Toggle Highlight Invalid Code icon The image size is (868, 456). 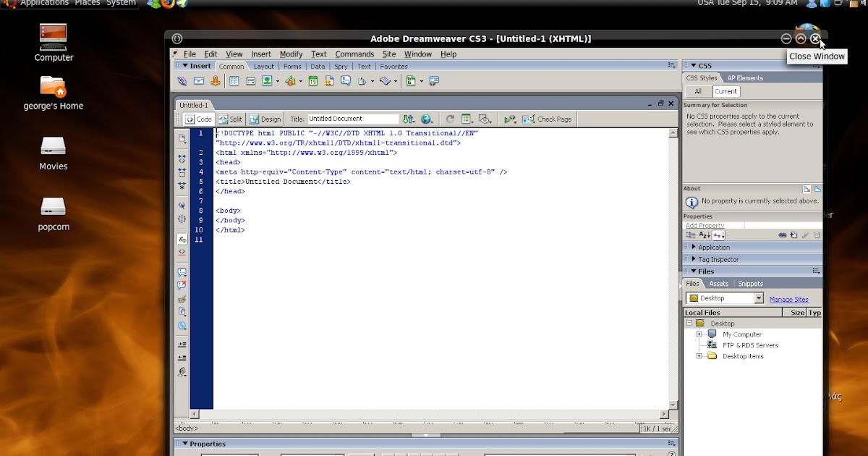tap(182, 253)
